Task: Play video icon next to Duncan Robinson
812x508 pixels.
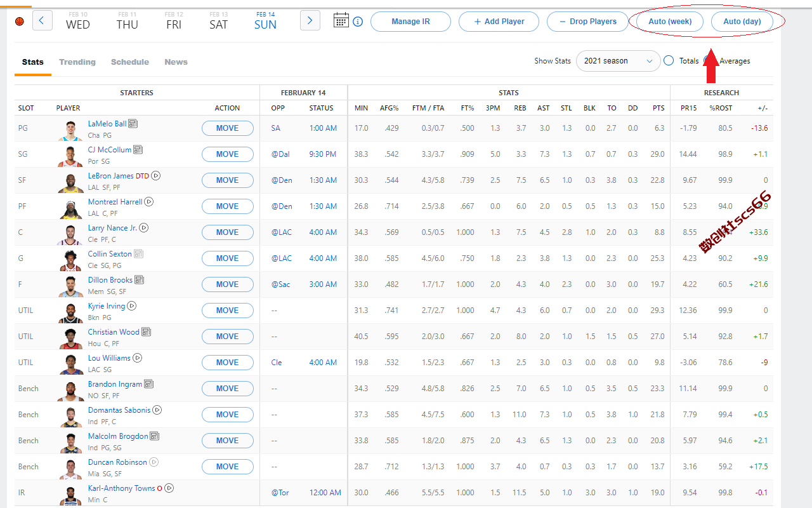Action: 154,462
